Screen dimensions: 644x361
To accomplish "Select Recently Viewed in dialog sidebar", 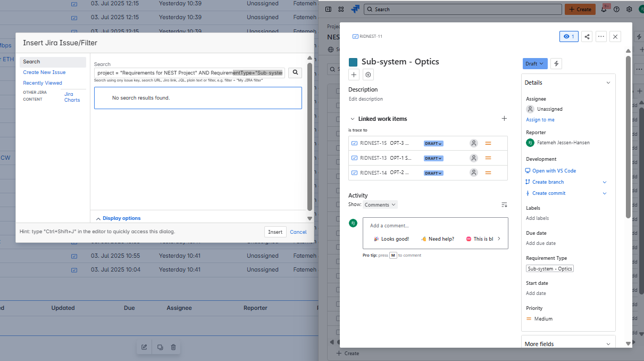I will click(x=43, y=83).
